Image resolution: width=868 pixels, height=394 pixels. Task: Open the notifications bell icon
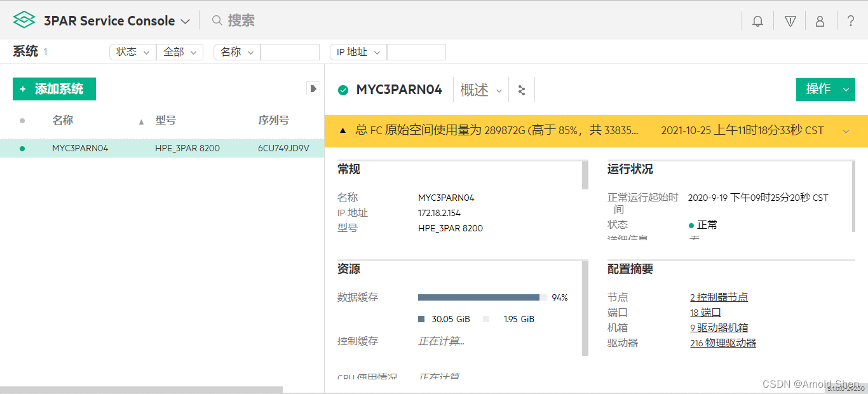(x=757, y=20)
